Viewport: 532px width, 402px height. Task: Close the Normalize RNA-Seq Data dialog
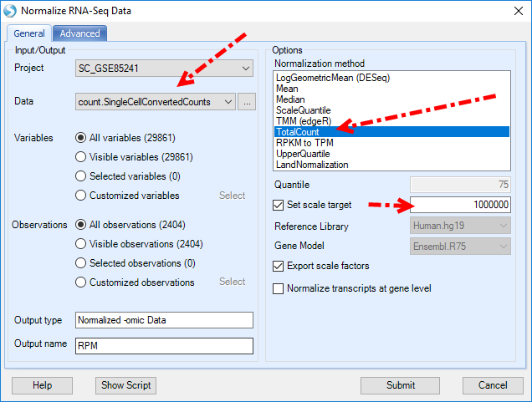(x=518, y=11)
